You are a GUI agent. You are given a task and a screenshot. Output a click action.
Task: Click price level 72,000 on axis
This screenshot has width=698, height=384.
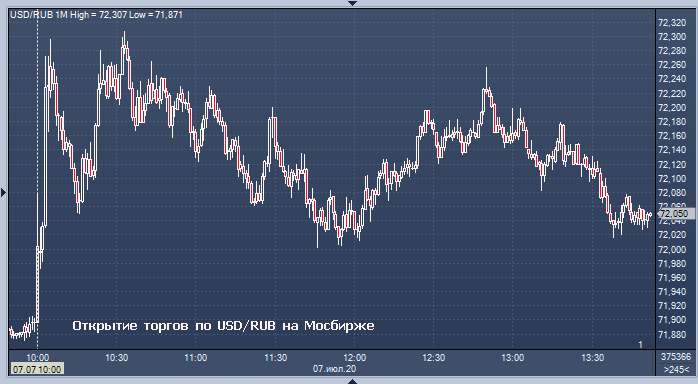[x=672, y=249]
